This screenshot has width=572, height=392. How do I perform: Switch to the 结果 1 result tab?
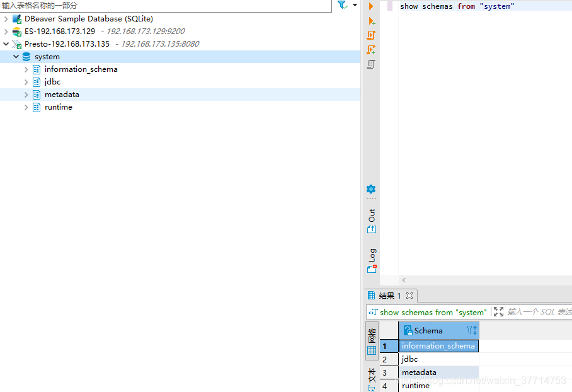pyautogui.click(x=389, y=296)
